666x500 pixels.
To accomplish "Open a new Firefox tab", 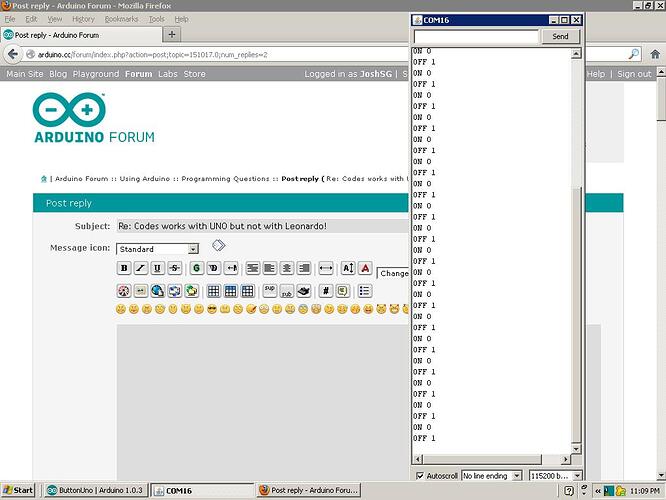I will point(172,34).
